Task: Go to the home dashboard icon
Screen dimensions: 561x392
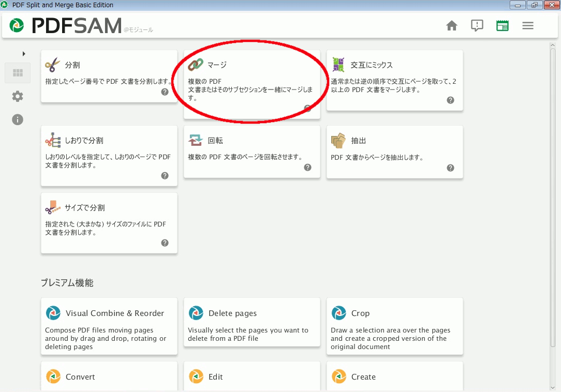Action: [x=452, y=26]
